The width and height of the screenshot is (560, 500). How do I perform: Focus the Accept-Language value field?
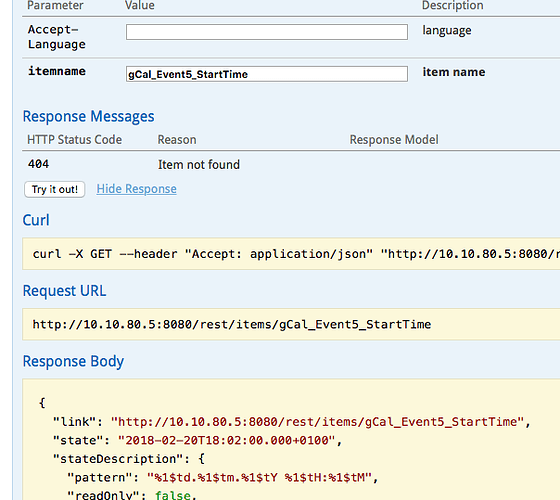click(266, 32)
